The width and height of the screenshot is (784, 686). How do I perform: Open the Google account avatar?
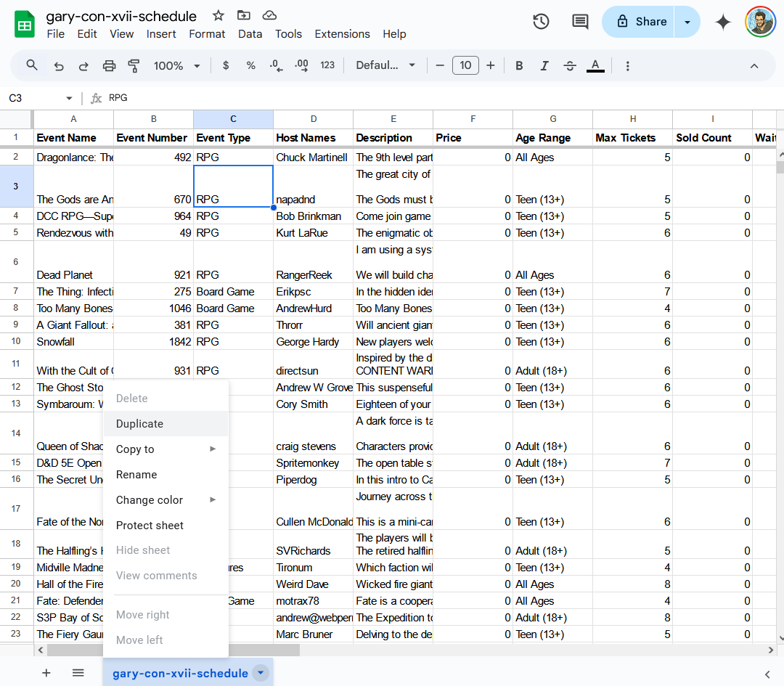760,22
